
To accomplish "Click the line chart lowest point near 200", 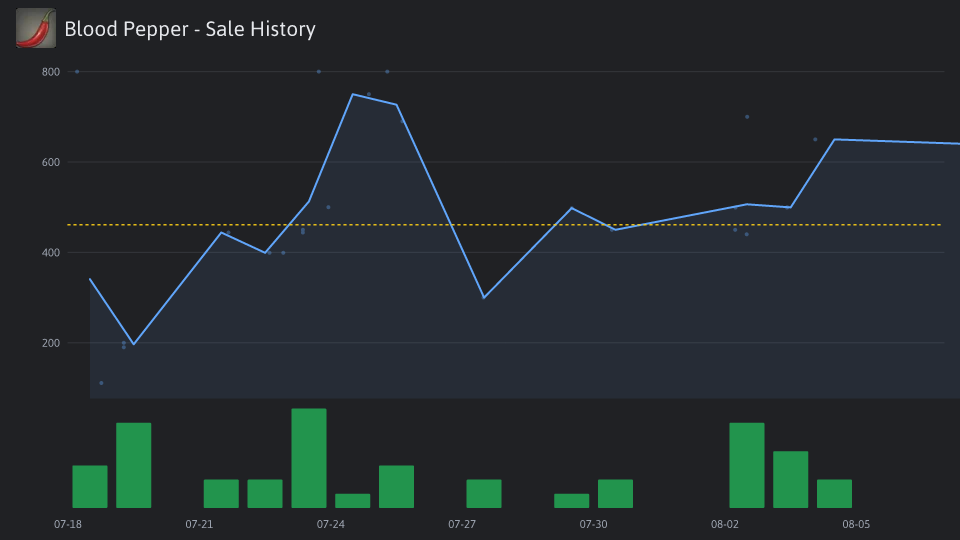I will click(x=133, y=344).
